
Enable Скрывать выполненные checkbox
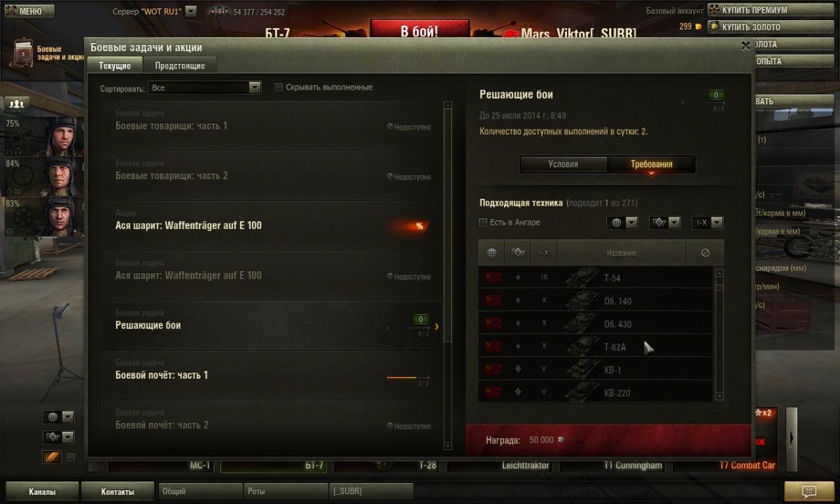[279, 87]
